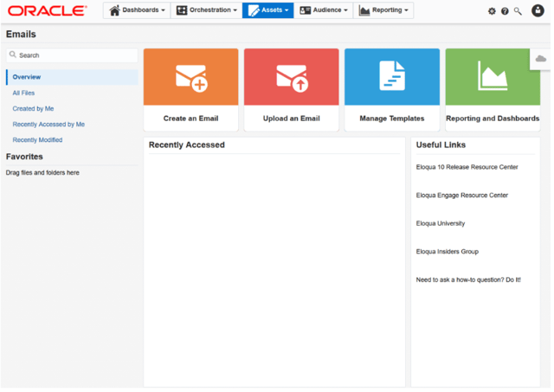Click the Upload an Email label
The image size is (554, 392).
(x=292, y=119)
